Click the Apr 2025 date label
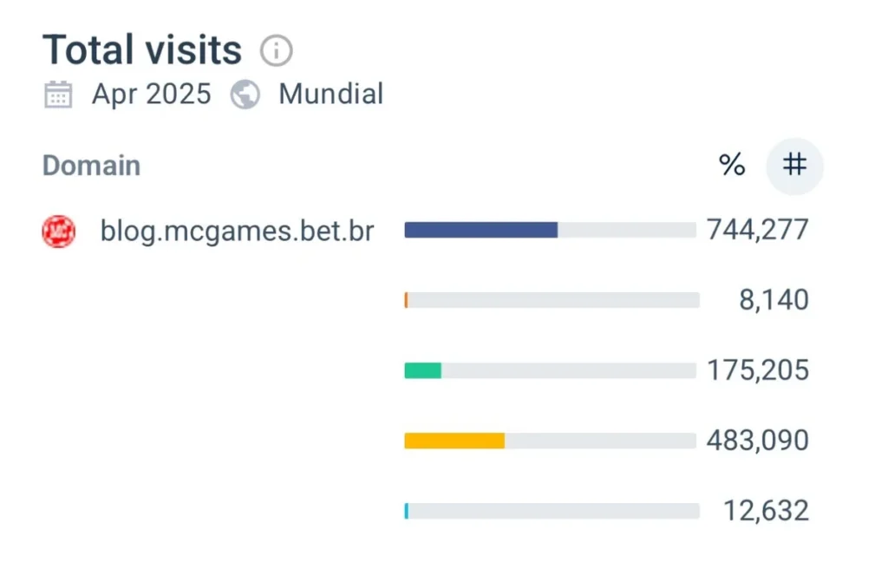The width and height of the screenshot is (888, 588). [x=151, y=94]
